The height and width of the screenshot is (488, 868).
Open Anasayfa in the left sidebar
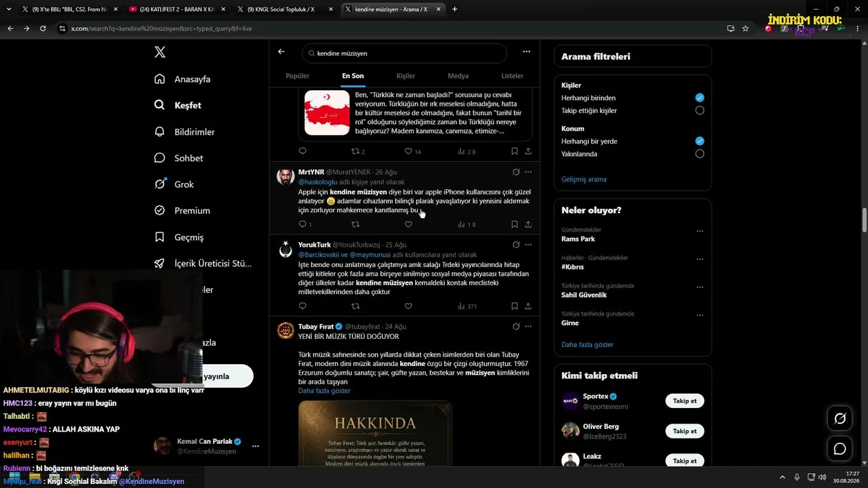click(182, 79)
